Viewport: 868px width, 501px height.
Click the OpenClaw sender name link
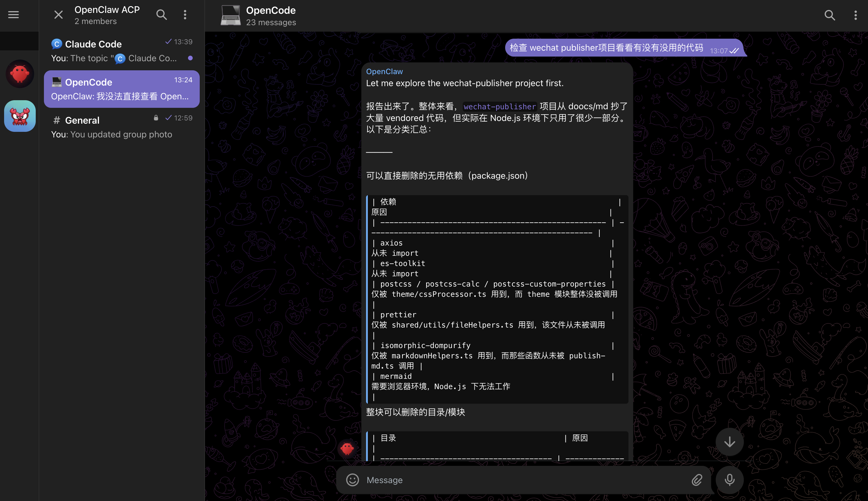point(384,71)
